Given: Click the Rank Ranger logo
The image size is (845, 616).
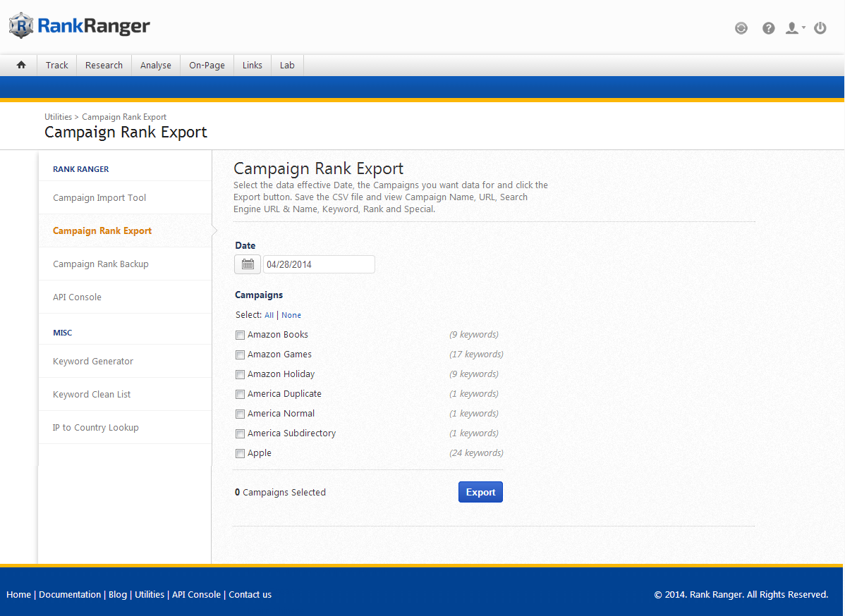Looking at the screenshot, I should point(80,26).
